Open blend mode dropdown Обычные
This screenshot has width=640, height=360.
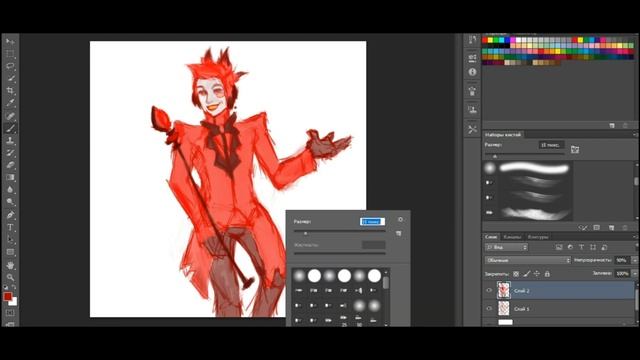[x=527, y=260]
